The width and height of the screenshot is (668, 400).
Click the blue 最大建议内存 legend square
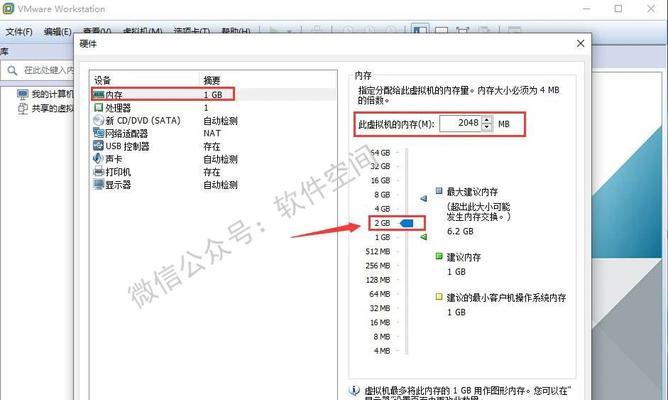[439, 190]
